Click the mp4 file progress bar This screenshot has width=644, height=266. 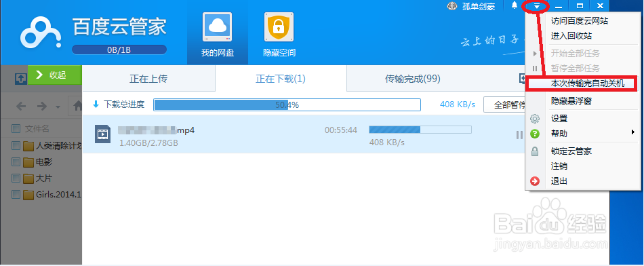[420, 130]
